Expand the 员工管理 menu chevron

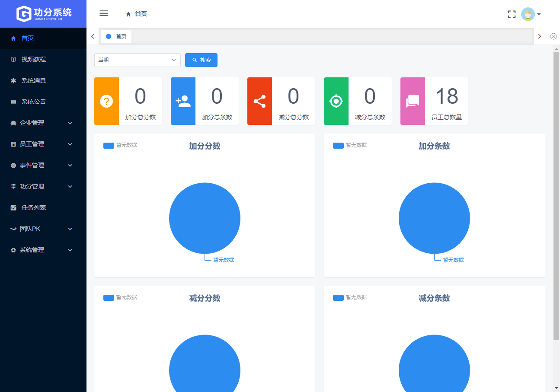[x=70, y=144]
